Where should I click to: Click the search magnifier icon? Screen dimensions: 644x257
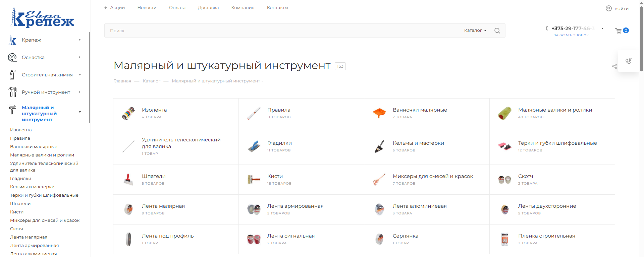click(x=497, y=30)
